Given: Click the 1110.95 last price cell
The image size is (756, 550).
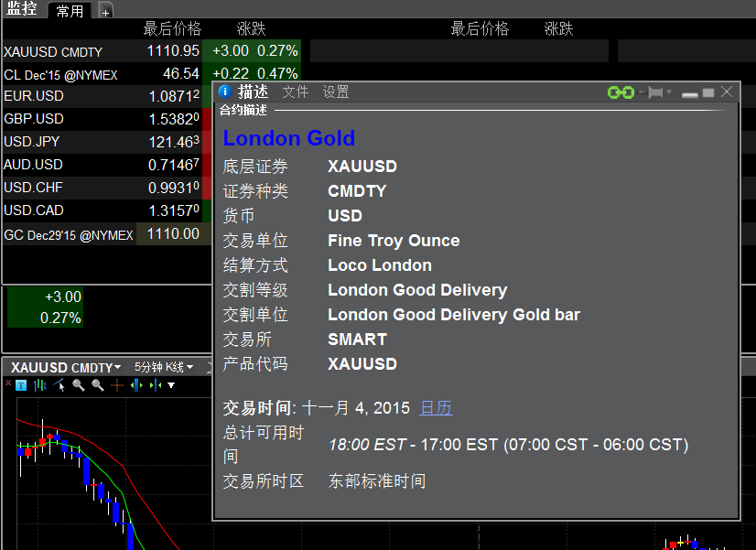Looking at the screenshot, I should pos(173,50).
